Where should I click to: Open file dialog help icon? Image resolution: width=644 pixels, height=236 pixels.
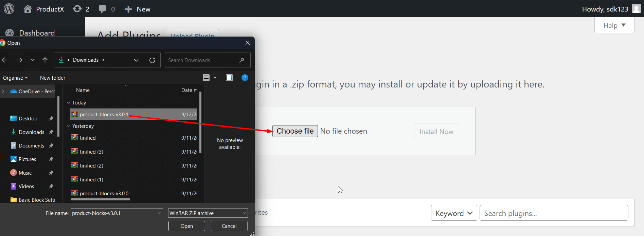click(245, 78)
